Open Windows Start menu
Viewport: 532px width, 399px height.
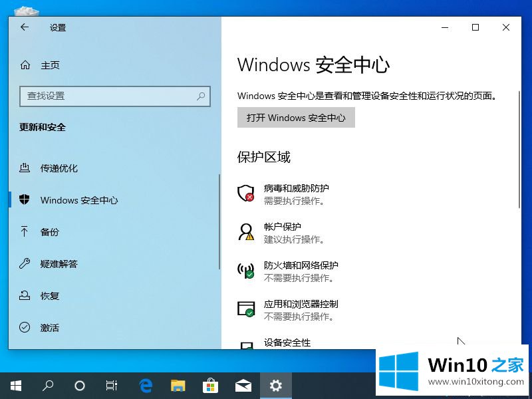(15, 386)
